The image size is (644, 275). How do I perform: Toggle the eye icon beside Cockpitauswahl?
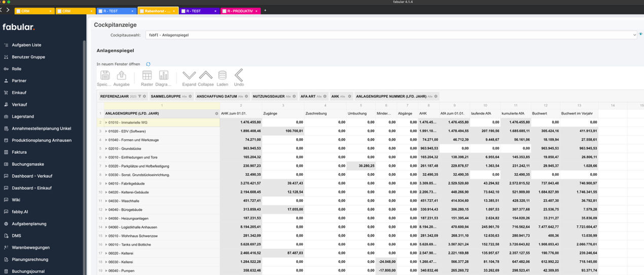pyautogui.click(x=641, y=34)
